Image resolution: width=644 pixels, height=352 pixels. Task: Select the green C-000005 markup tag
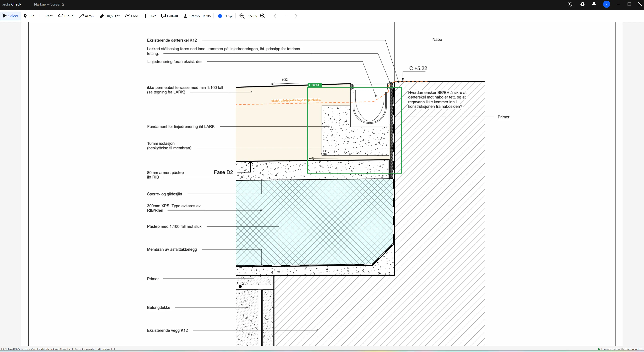tap(314, 85)
